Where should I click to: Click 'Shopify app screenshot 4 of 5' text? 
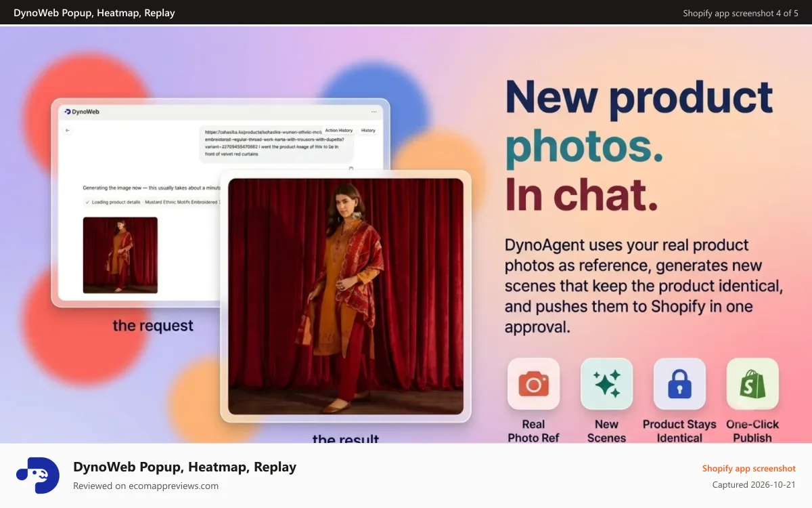tap(740, 13)
